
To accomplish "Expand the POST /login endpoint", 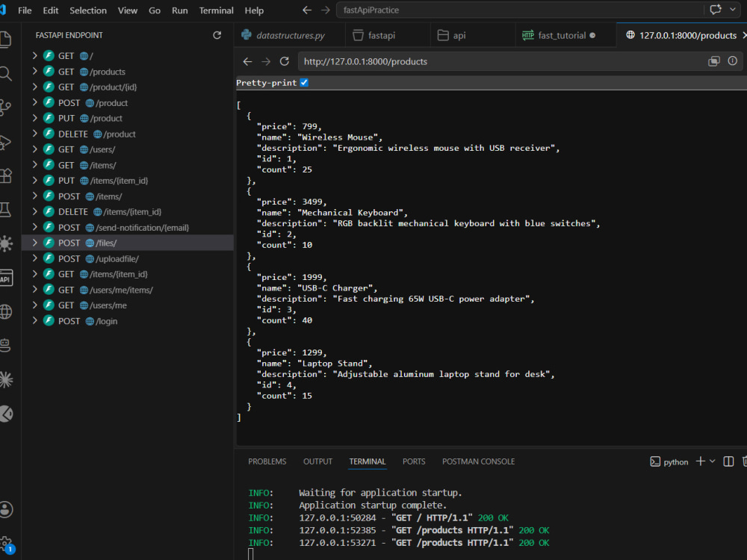I will coord(34,320).
